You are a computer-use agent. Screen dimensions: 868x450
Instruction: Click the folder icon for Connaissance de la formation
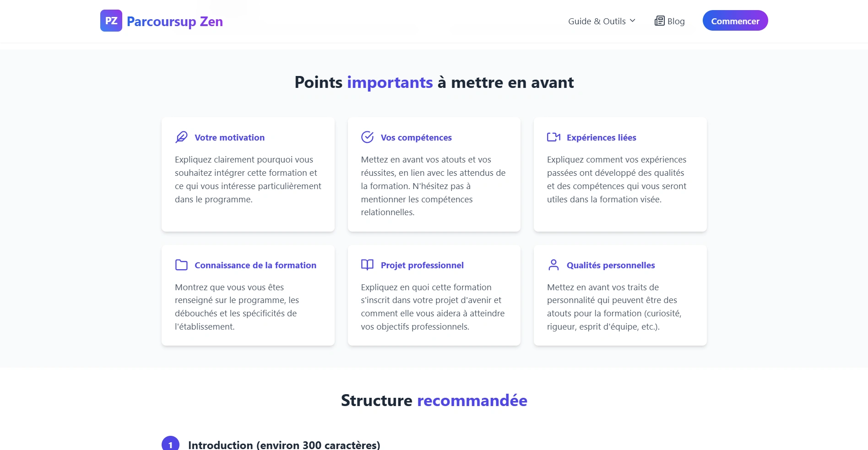[x=181, y=265]
